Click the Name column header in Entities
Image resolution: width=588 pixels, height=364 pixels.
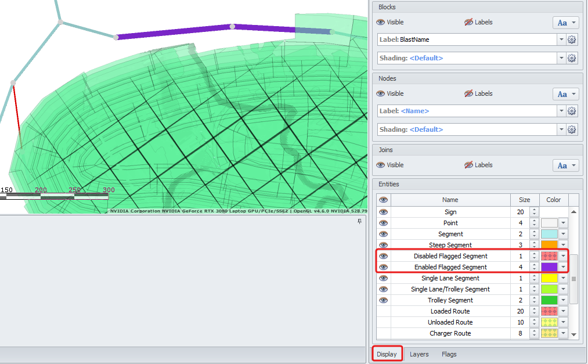point(450,200)
